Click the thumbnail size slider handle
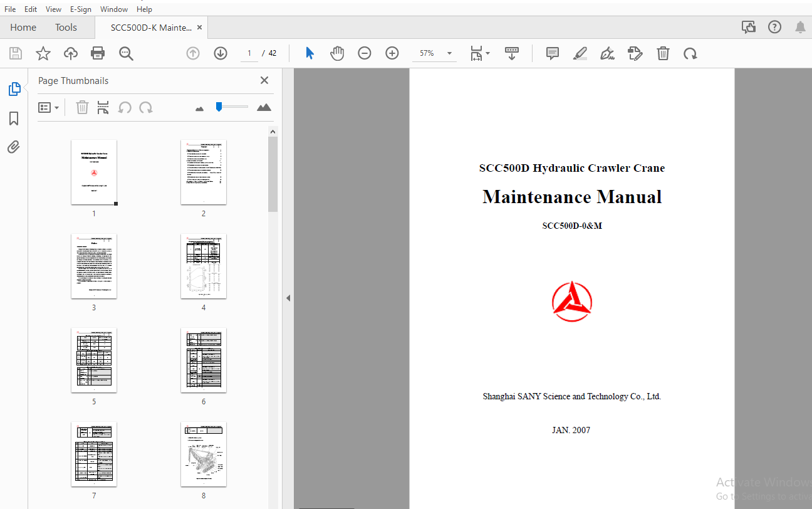This screenshot has height=509, width=812. tap(219, 107)
